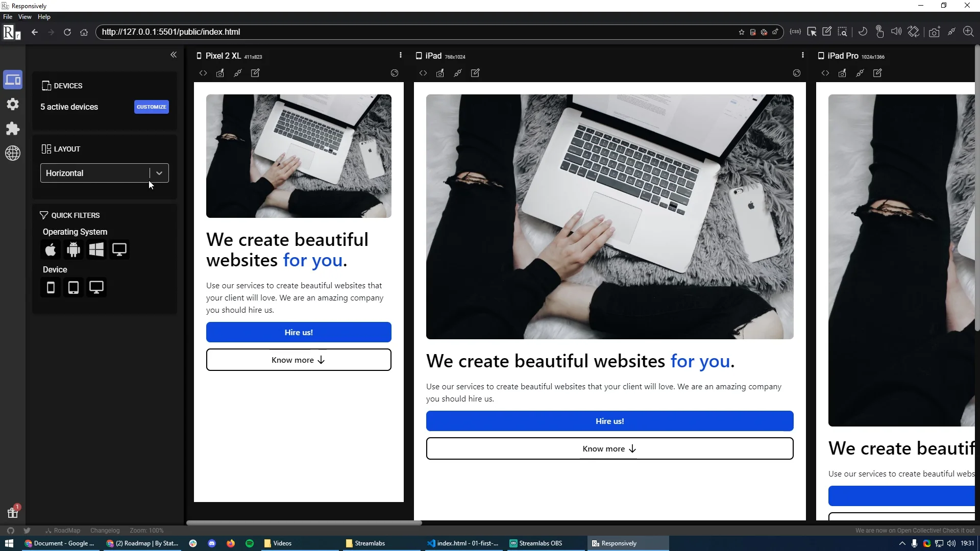Click the horizontal scrollbar below devices
This screenshot has width=980, height=551.
304,523
